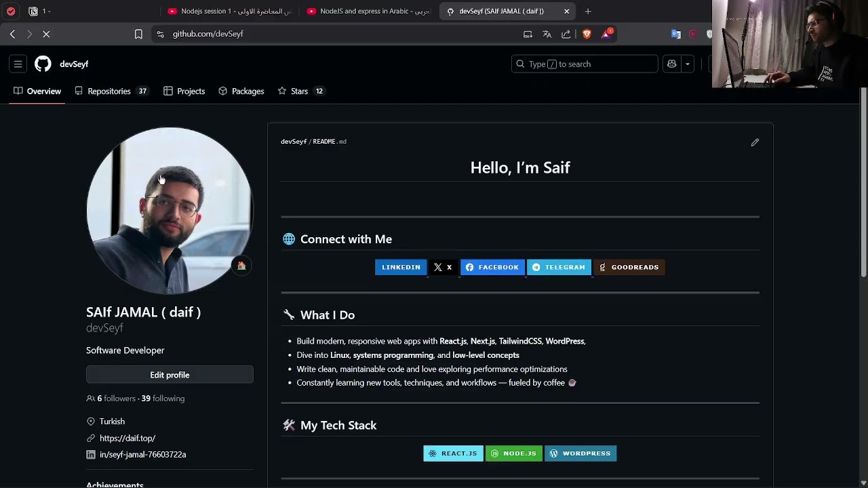Switch to the Nodejs session 1 tab
Image resolution: width=868 pixels, height=488 pixels.
click(230, 11)
